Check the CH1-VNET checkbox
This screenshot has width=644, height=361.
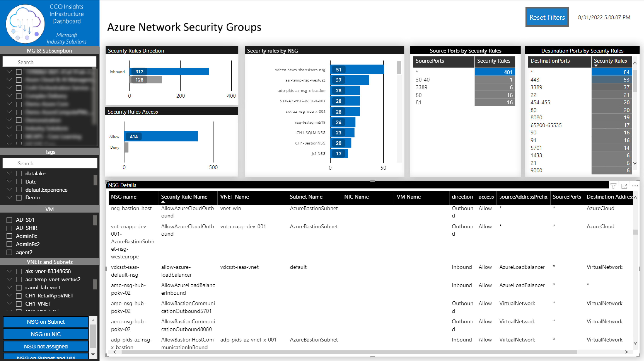pos(19,304)
